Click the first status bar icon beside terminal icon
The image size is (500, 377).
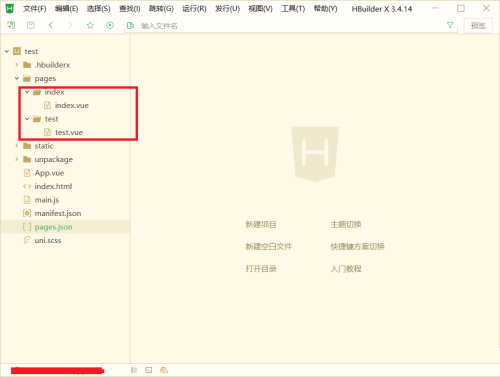point(134,370)
